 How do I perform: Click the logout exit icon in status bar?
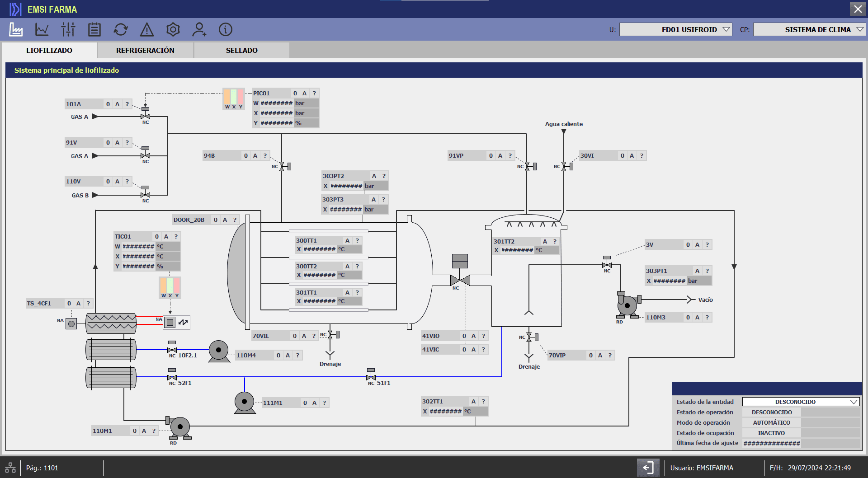click(648, 468)
